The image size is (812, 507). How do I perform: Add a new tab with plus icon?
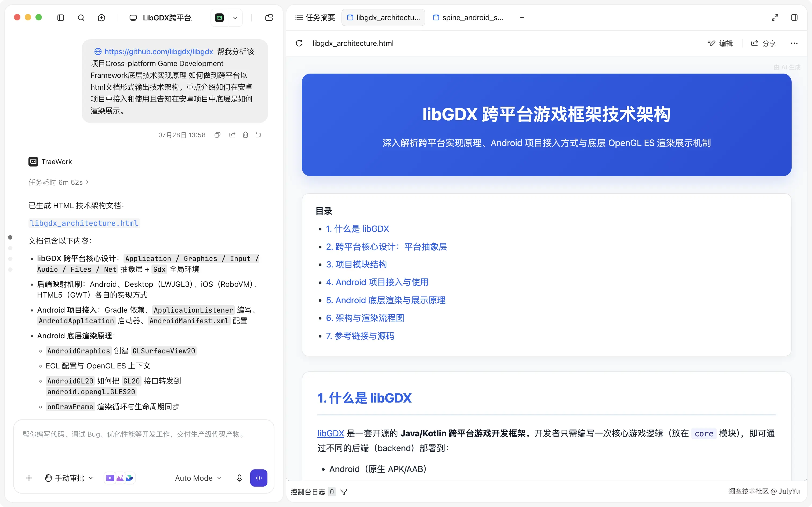[522, 18]
